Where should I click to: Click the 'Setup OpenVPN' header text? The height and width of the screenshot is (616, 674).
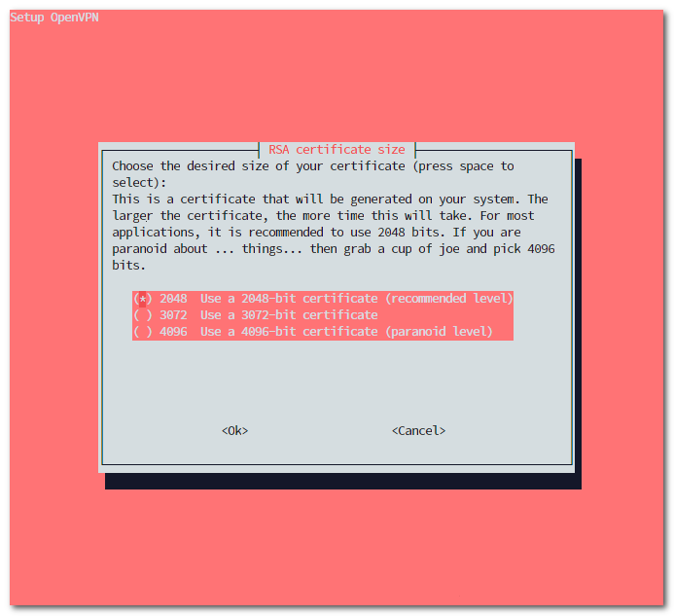[54, 18]
